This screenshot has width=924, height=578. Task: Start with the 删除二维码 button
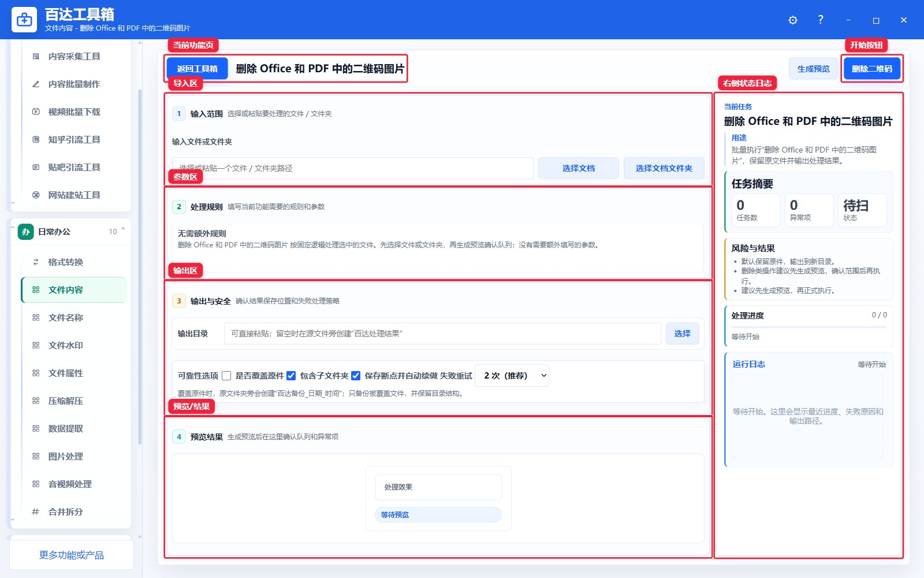coord(872,69)
